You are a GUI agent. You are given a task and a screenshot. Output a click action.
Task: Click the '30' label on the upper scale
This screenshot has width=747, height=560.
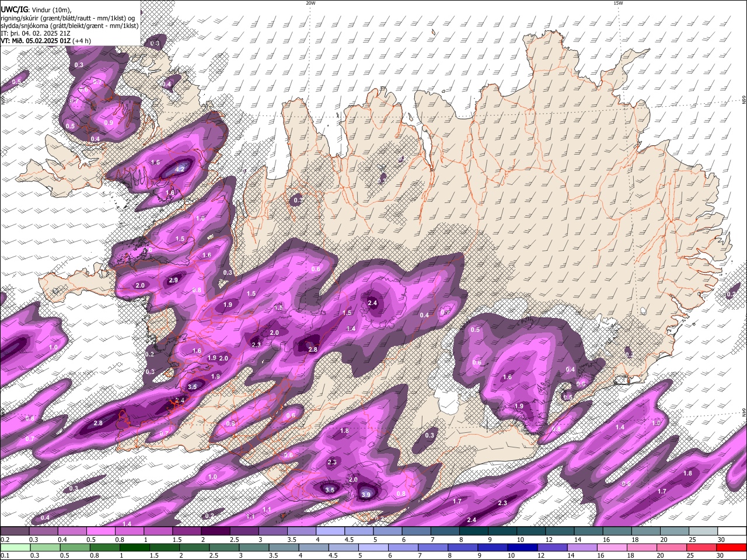coord(721,540)
